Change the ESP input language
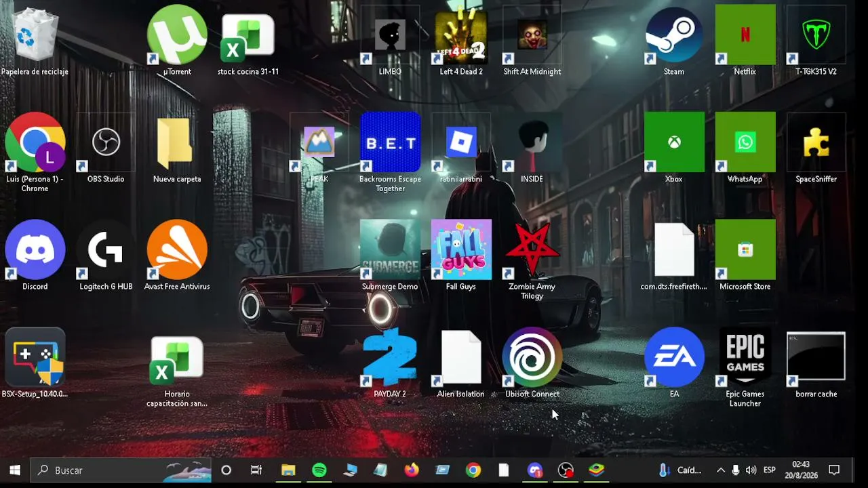 tap(770, 470)
